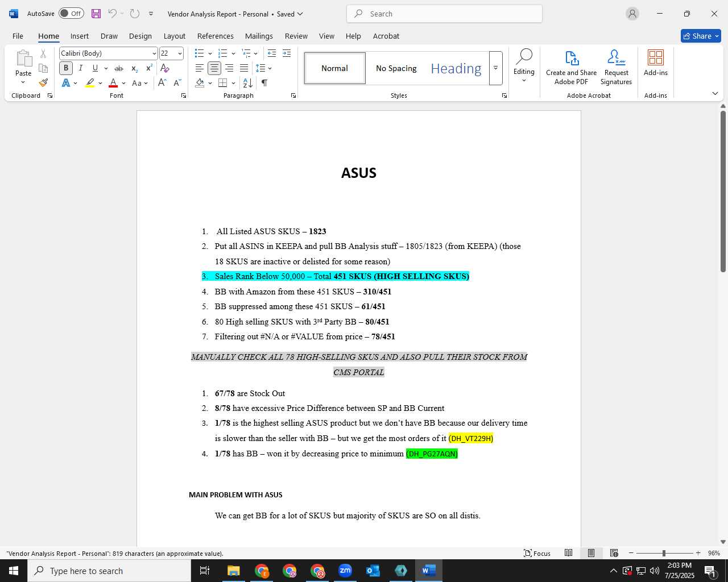Open Request Signatures tool
The width and height of the screenshot is (728, 582).
tap(616, 68)
